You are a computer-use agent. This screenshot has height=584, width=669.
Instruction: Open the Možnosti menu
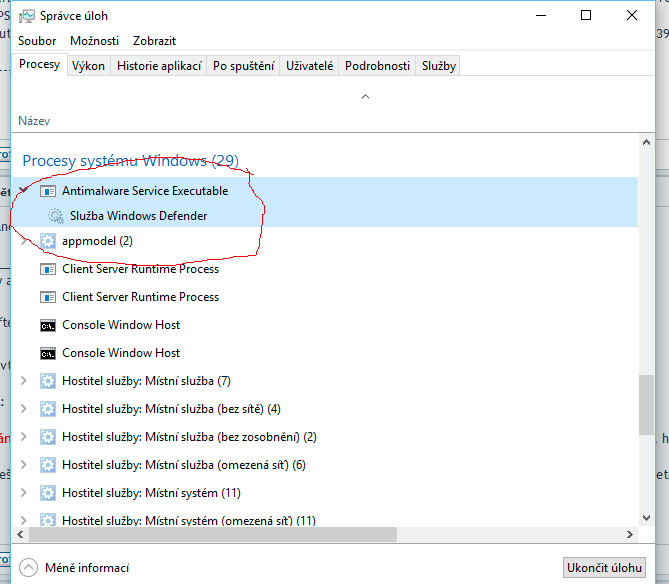point(94,41)
